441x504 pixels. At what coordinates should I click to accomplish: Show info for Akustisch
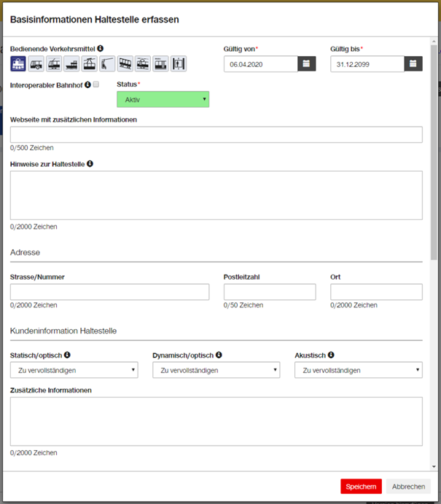coord(331,355)
